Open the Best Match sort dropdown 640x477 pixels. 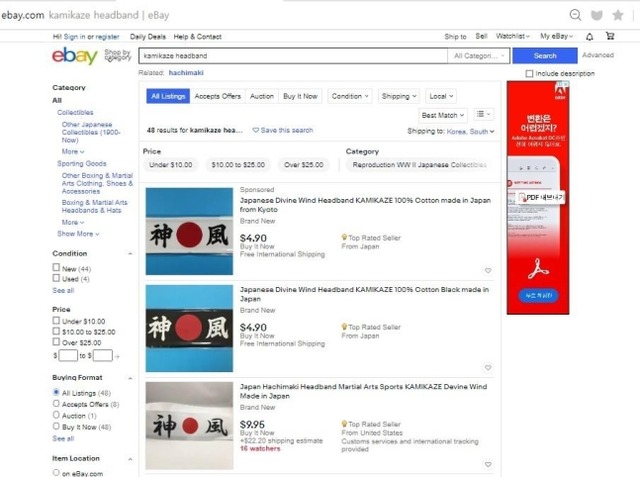click(443, 115)
